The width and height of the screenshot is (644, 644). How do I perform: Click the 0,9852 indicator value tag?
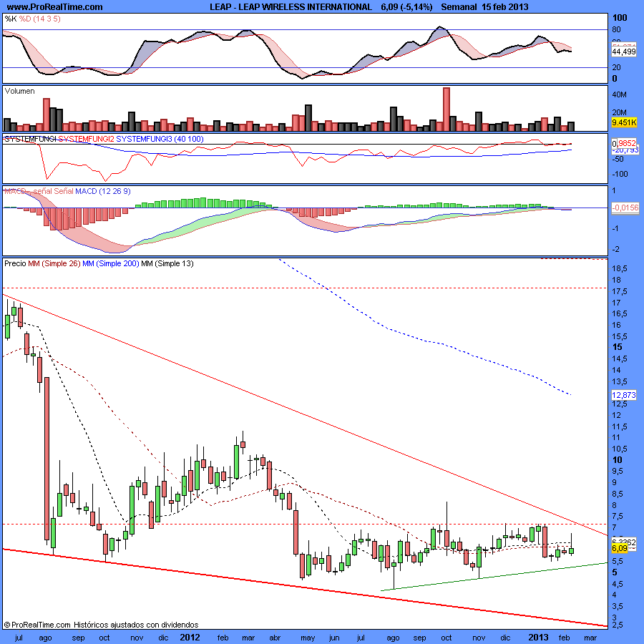[624, 143]
